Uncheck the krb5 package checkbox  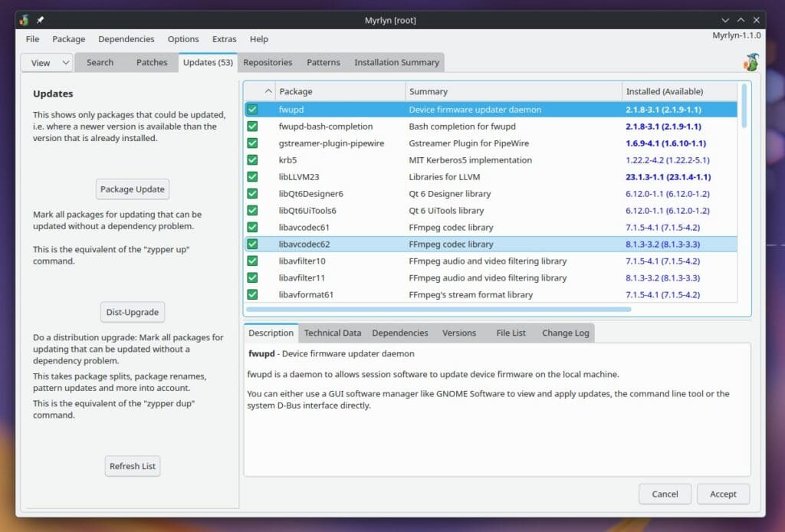[253, 160]
